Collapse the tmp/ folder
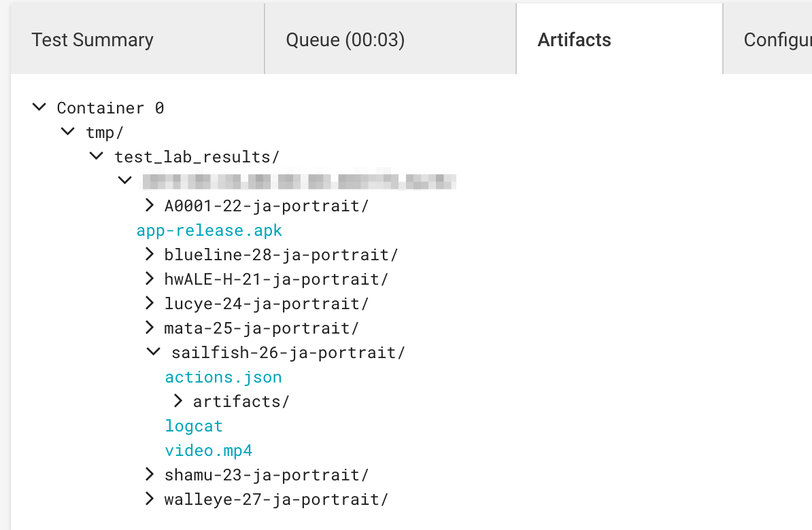812x530 pixels. tap(67, 131)
